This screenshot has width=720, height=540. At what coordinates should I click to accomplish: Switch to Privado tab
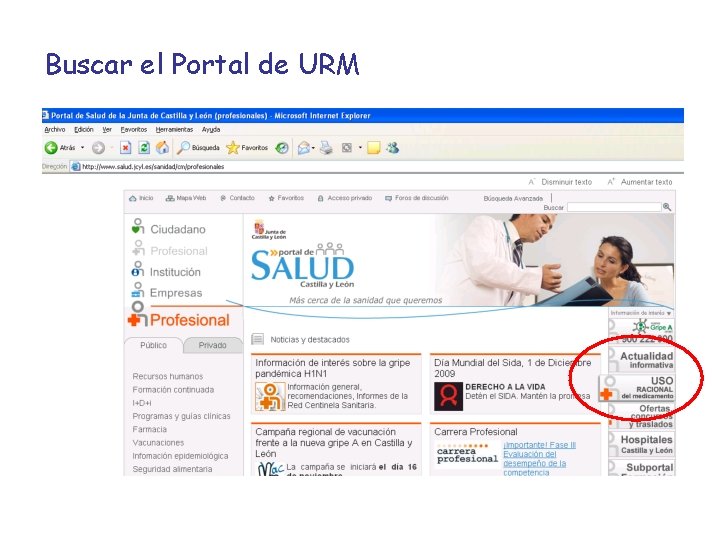(213, 345)
